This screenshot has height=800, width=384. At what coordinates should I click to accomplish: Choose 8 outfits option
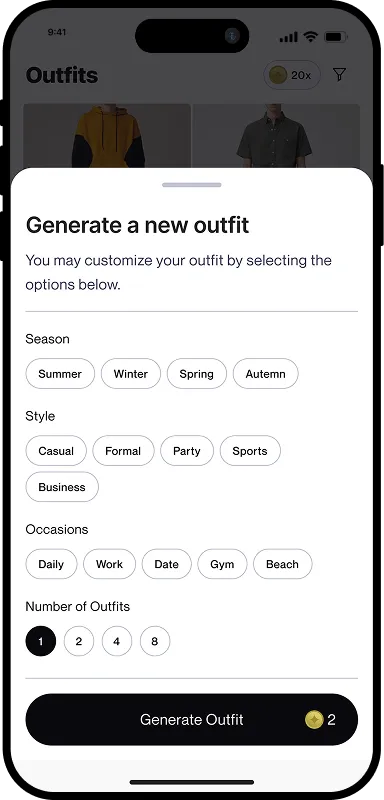[155, 641]
